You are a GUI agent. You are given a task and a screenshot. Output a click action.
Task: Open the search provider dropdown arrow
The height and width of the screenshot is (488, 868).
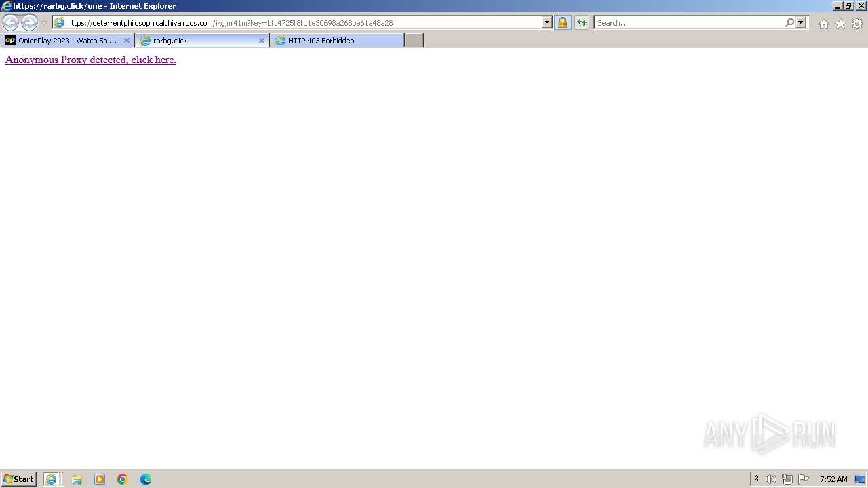(801, 22)
